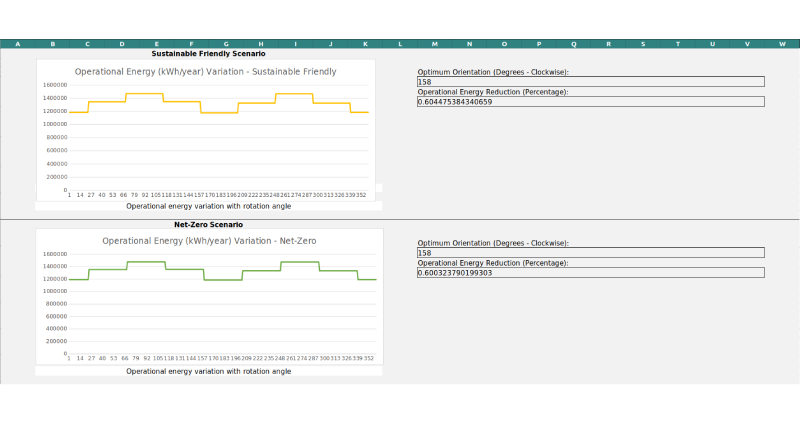Click the Net-Zero Scenario heading cell
Image resolution: width=800 pixels, height=423 pixels.
point(208,224)
